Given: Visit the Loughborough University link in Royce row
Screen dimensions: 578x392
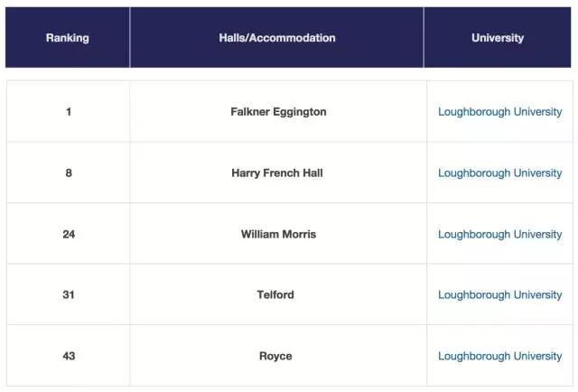Looking at the screenshot, I should pyautogui.click(x=499, y=356).
